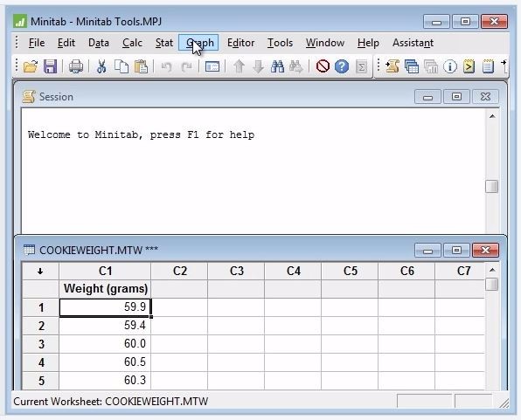Click the Find binoculars icon
Screen dimensions: 521x420
(x=277, y=66)
